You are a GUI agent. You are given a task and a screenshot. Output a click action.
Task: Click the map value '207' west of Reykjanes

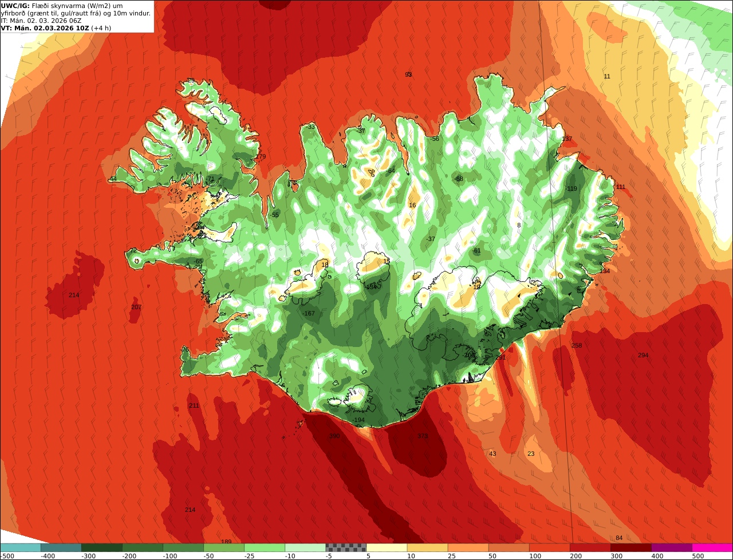[x=136, y=307]
